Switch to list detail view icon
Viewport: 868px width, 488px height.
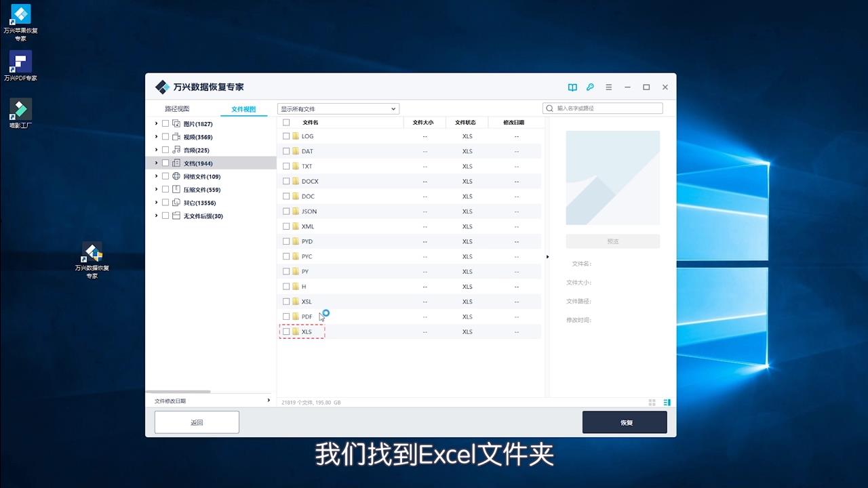pyautogui.click(x=667, y=402)
